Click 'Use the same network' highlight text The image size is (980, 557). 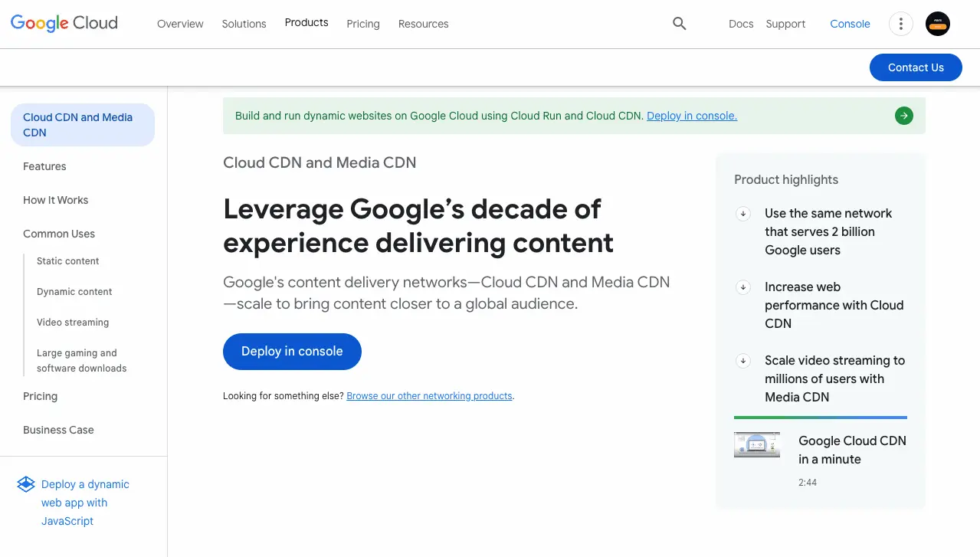click(x=828, y=231)
